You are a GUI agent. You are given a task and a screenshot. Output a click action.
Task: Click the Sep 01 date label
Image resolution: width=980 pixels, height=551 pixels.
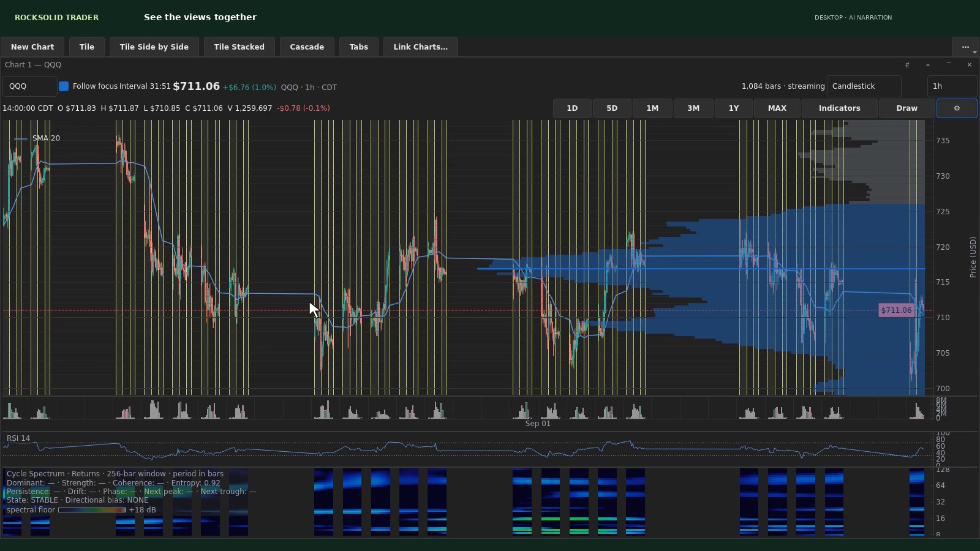click(538, 424)
